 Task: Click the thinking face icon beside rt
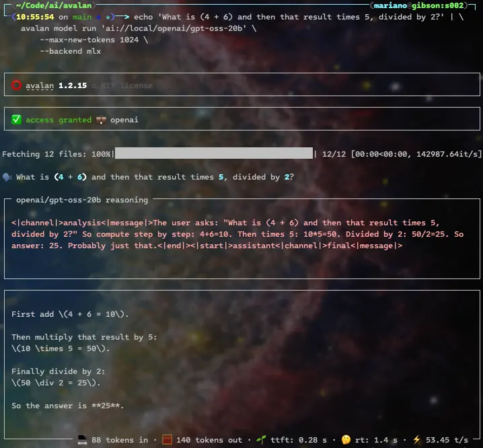point(346,440)
